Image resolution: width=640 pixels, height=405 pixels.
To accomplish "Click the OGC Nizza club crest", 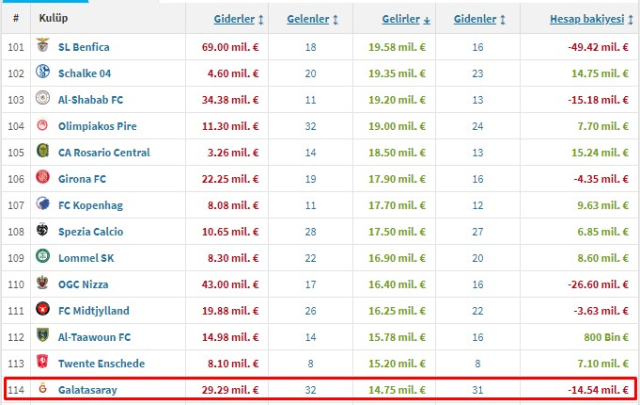I will [x=43, y=283].
